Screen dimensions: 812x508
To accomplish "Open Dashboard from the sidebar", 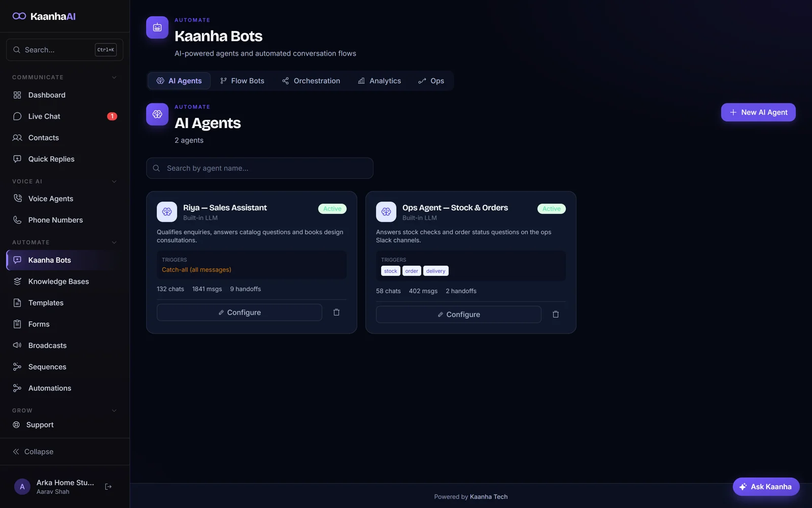I will pyautogui.click(x=65, y=95).
